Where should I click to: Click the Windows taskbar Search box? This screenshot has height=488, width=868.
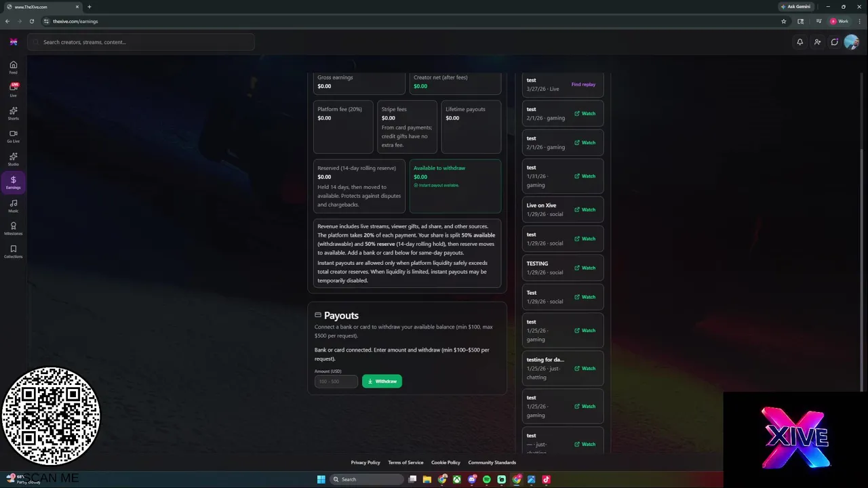[366, 479]
